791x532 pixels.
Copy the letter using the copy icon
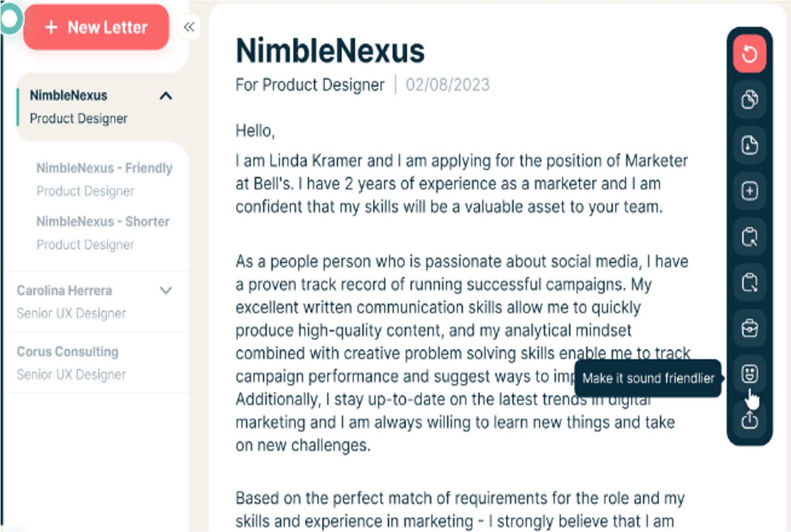(x=749, y=99)
